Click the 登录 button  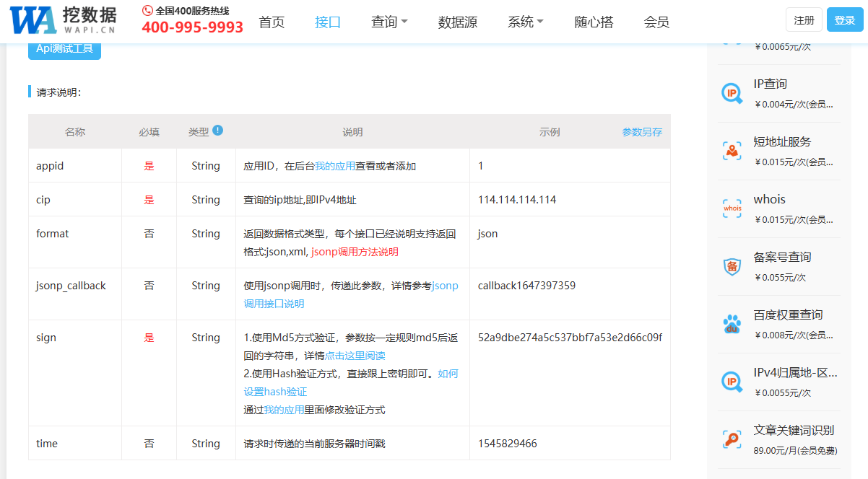pos(845,20)
